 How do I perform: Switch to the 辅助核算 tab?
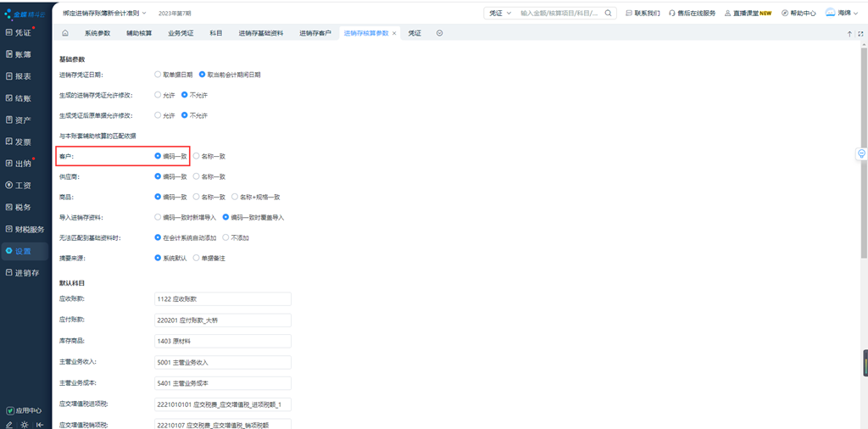pos(139,33)
